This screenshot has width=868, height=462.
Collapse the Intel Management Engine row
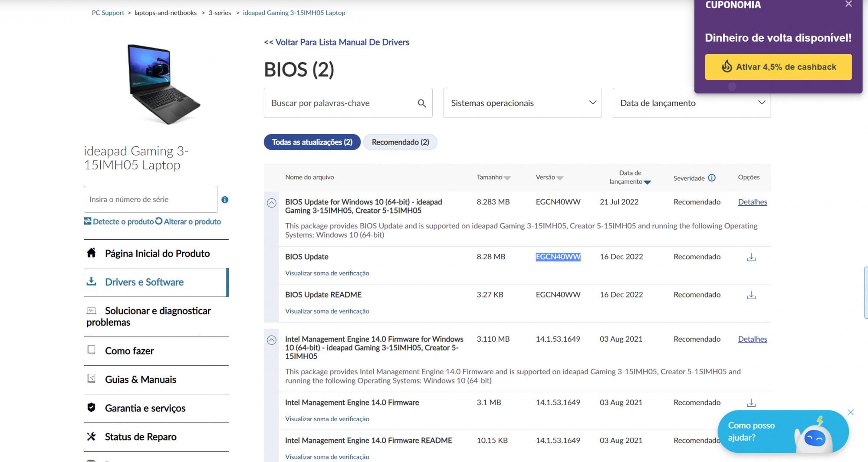coord(272,340)
